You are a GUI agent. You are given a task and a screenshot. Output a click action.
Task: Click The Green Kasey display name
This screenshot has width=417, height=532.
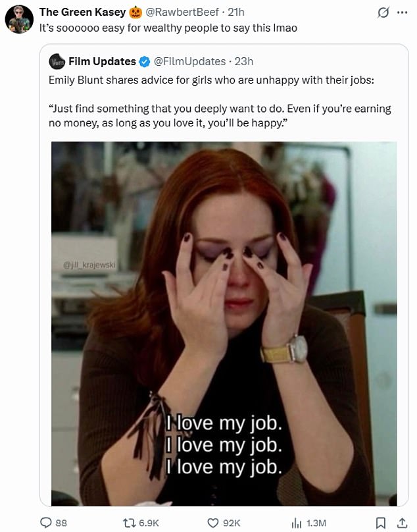tap(82, 12)
